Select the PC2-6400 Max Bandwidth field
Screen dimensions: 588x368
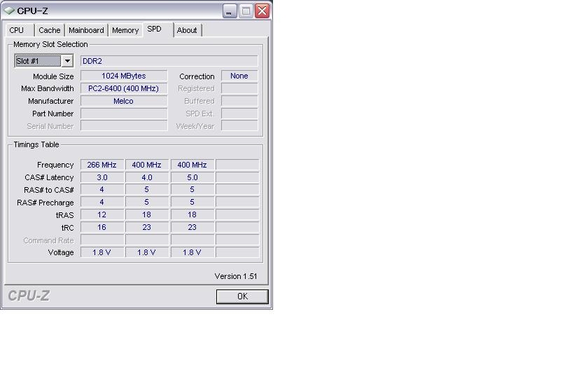[x=124, y=88]
